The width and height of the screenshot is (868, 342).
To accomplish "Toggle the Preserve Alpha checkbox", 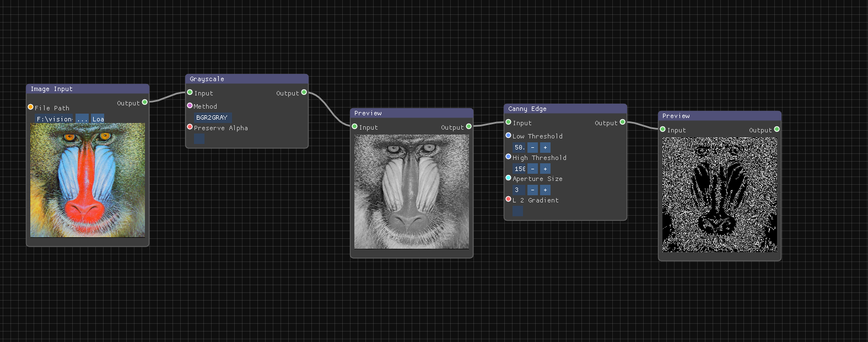I will (x=199, y=138).
